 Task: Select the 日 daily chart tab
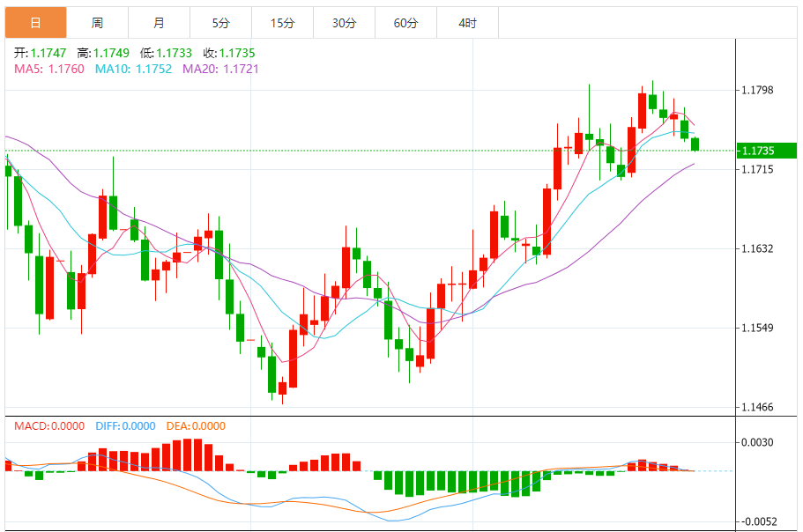point(35,23)
